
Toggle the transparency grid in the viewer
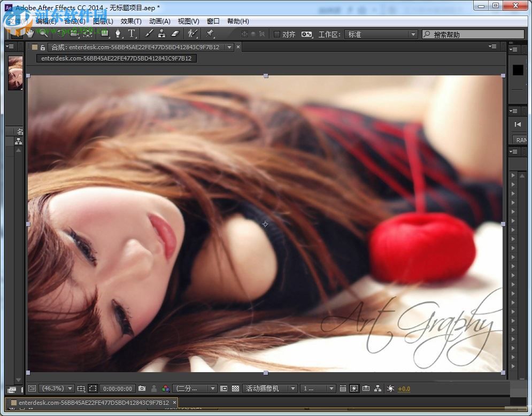pos(235,388)
